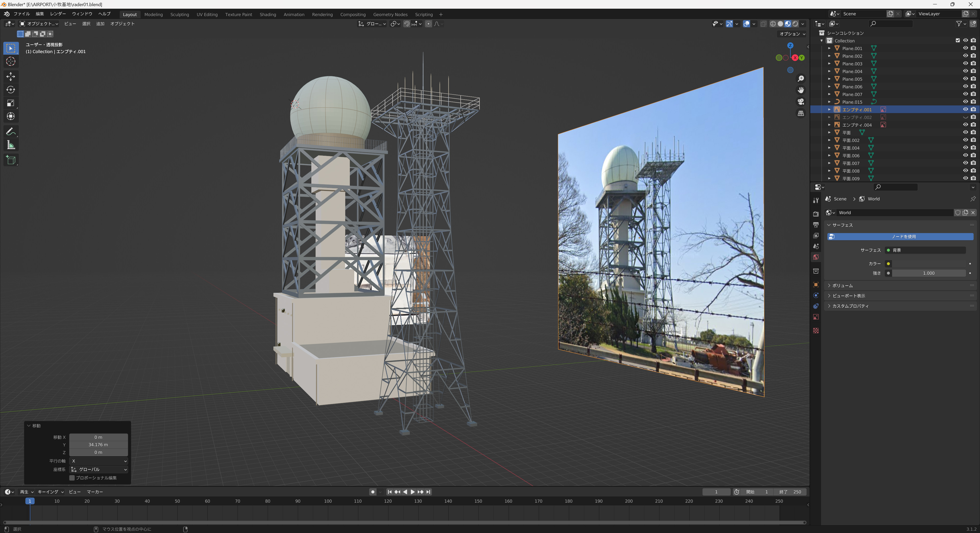
Task: Open the ファイル menu
Action: (x=22, y=14)
